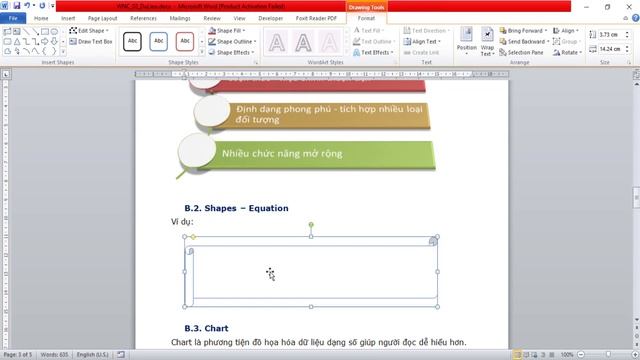This screenshot has height=360, width=640.
Task: Select the Isosceles Triangle shape
Action: [x=17, y=42]
